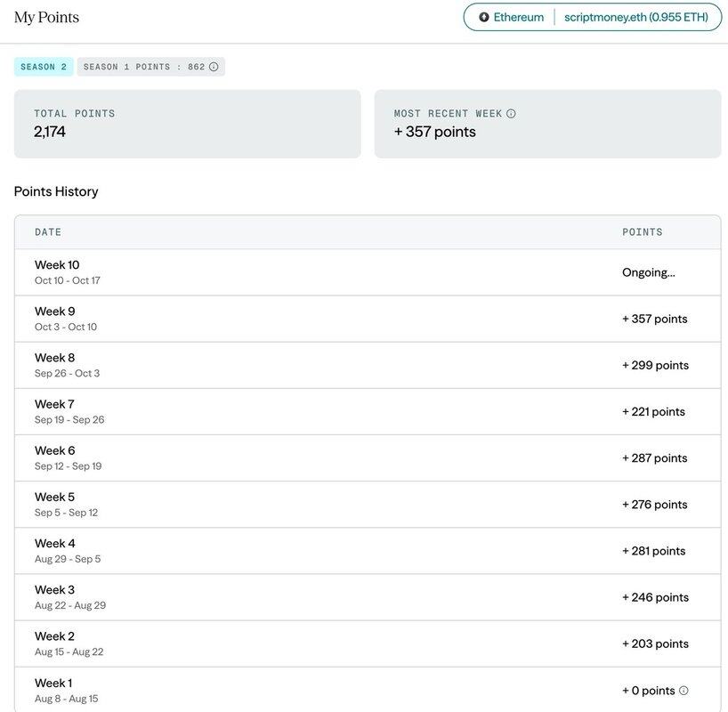Screen dimensions: 728x712
Task: Select the Week 10 ongoing row
Action: 367,272
